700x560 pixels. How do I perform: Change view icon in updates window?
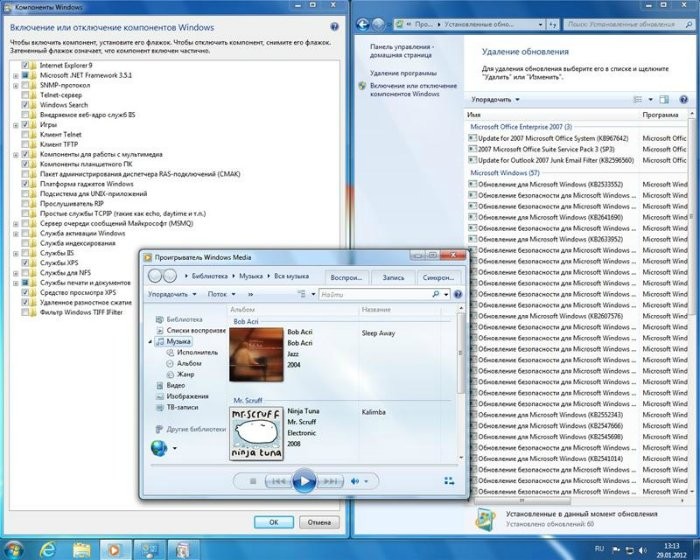638,100
